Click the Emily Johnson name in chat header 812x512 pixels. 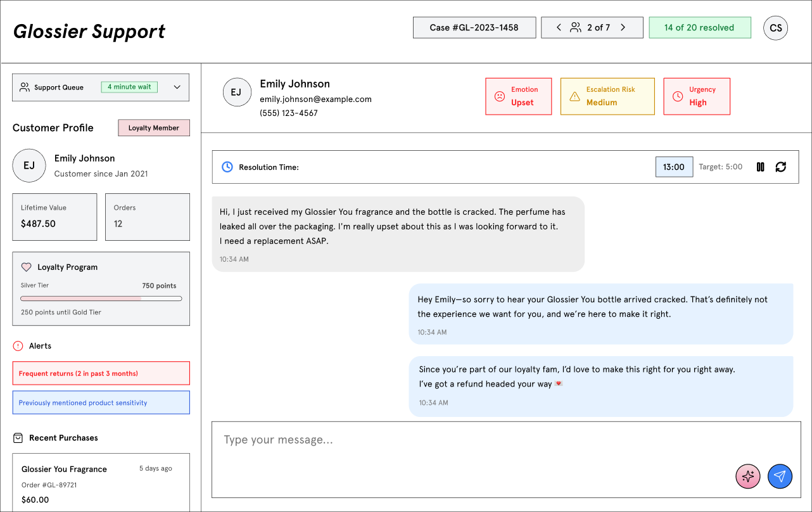coord(295,84)
